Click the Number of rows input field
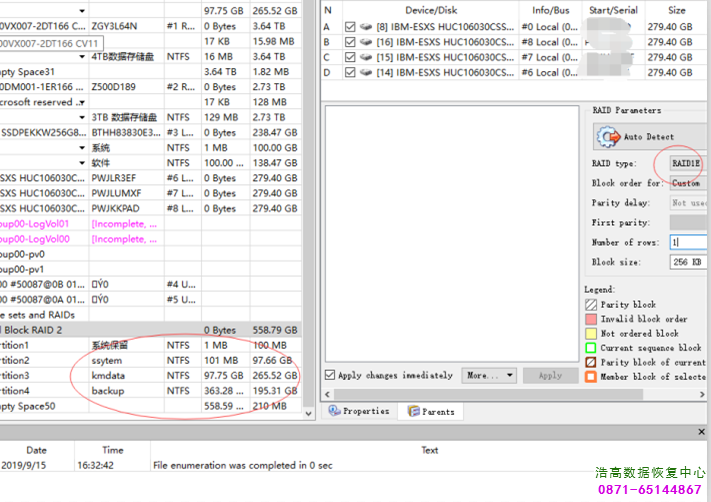This screenshot has height=502, width=711. tap(688, 242)
